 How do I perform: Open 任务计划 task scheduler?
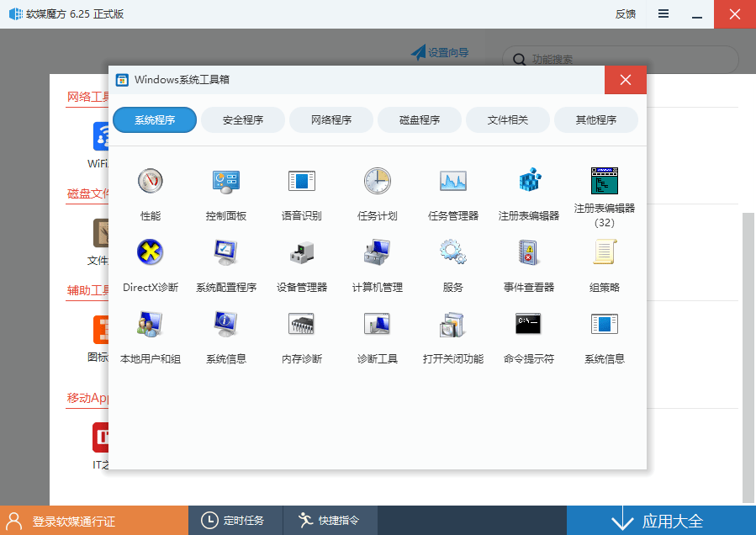click(377, 194)
